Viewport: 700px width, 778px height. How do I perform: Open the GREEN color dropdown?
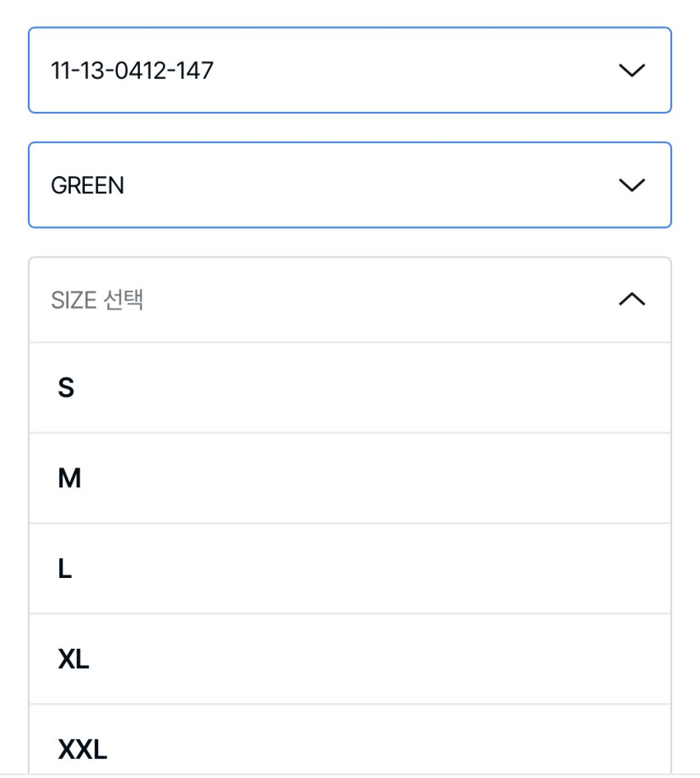(350, 185)
